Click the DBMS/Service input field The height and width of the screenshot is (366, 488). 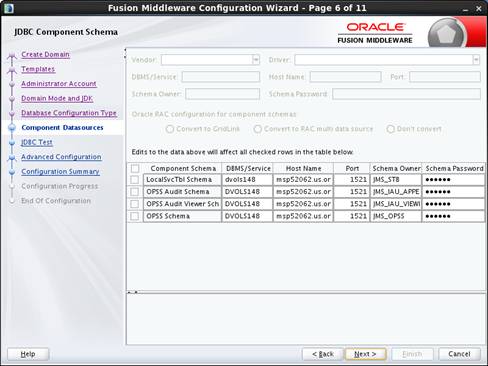point(221,77)
